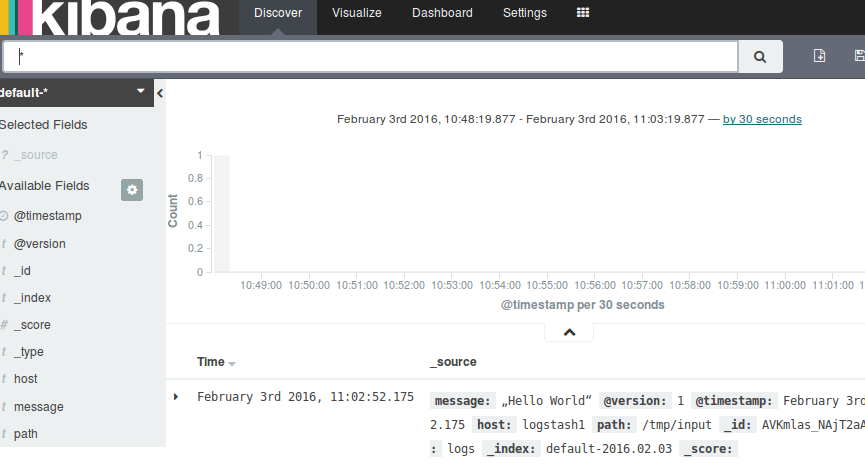Image resolution: width=865 pixels, height=466 pixels.
Task: Open field settings gear icon
Action: coord(132,189)
